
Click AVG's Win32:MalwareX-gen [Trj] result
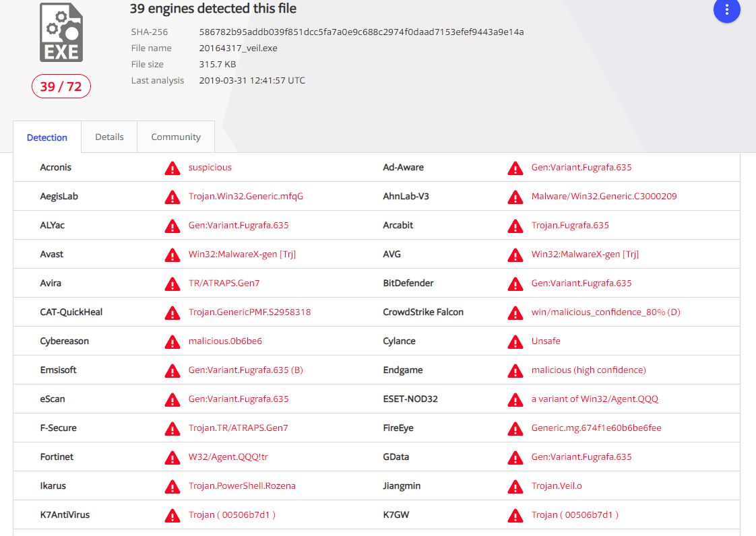coord(585,254)
